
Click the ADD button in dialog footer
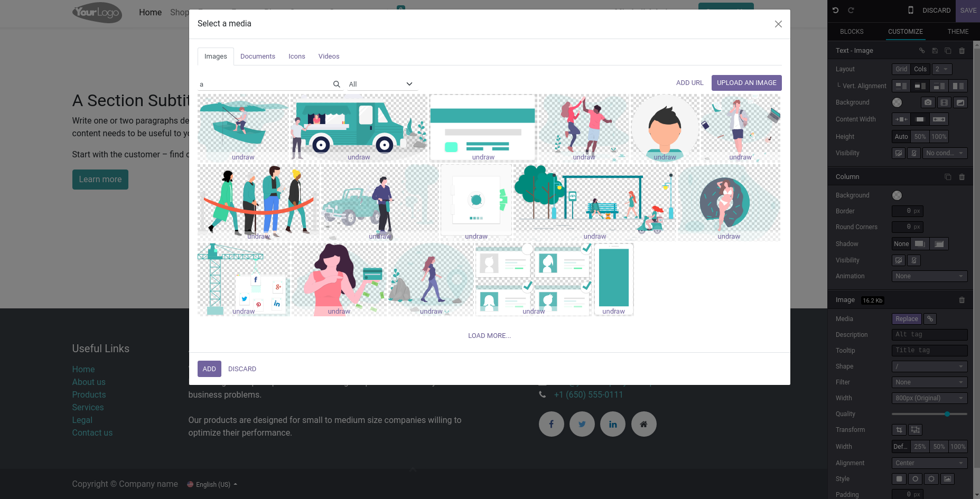(x=209, y=369)
